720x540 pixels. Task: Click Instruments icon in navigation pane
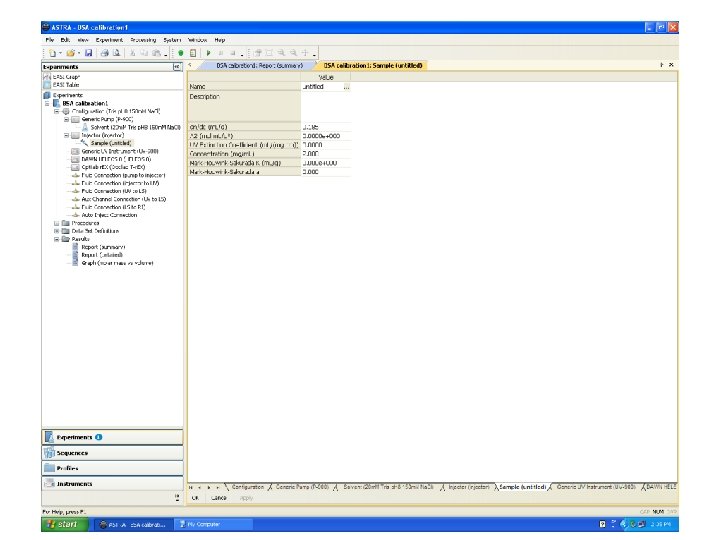click(x=49, y=484)
